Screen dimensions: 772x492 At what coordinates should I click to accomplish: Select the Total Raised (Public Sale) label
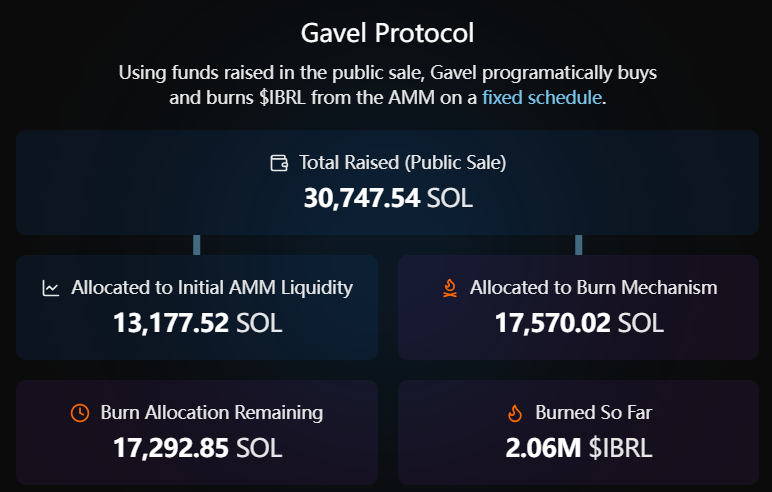(x=400, y=162)
